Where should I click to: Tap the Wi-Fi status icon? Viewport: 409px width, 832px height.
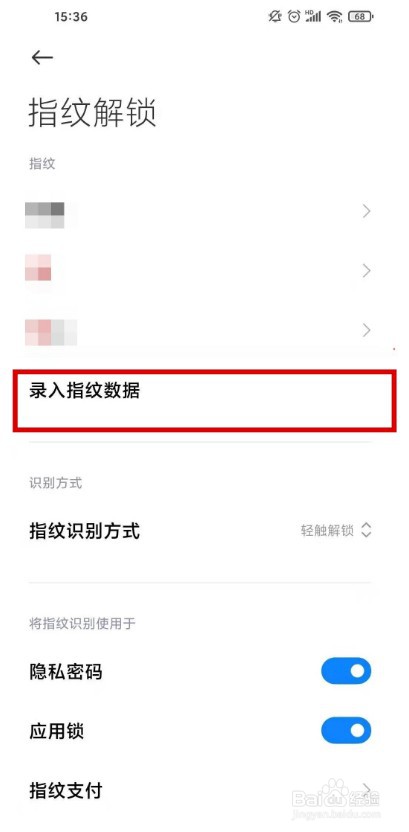click(335, 17)
